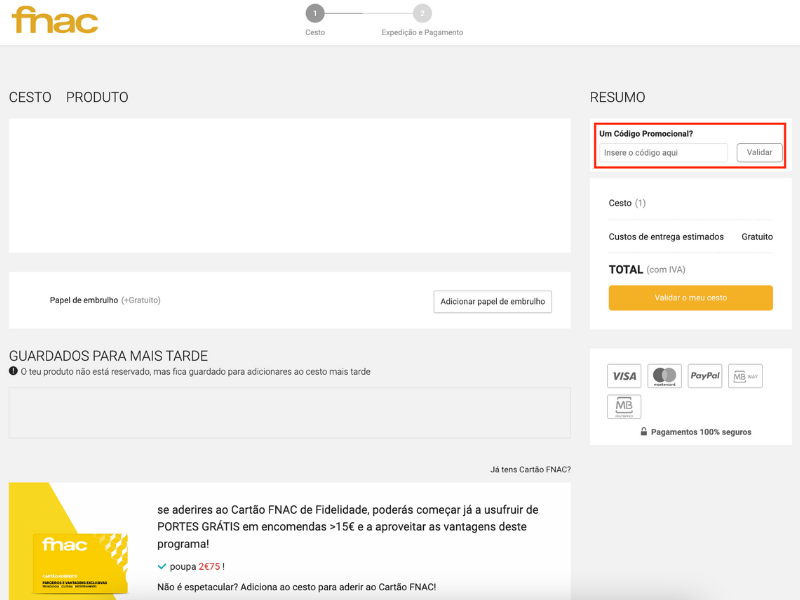800x600 pixels.
Task: Add gift wrap via Adicionar papel de embrulho
Action: (492, 302)
